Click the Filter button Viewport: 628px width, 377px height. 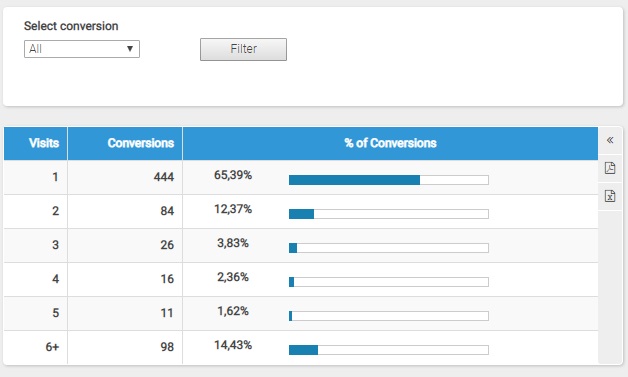coord(243,49)
